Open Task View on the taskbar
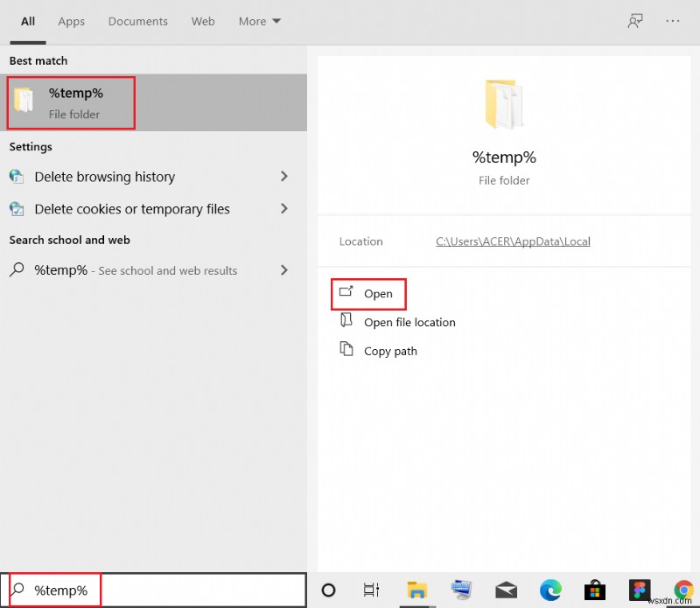Screen dimensions: 700x608 371,591
